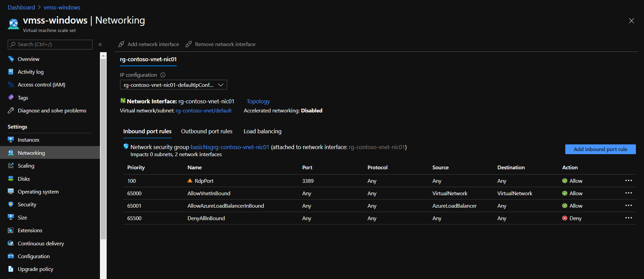
Task: Open basicNsgrg-contoso-vnet-nic01 security group link
Action: 230,147
